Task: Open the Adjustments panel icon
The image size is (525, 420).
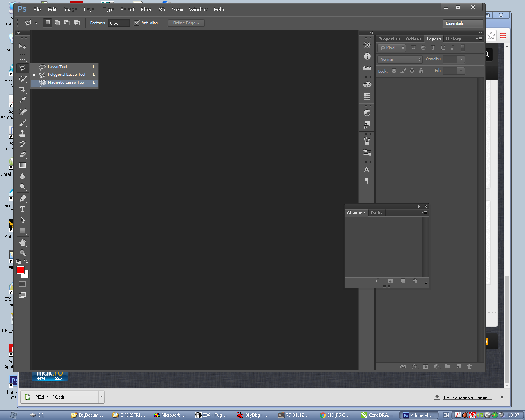Action: point(367,113)
